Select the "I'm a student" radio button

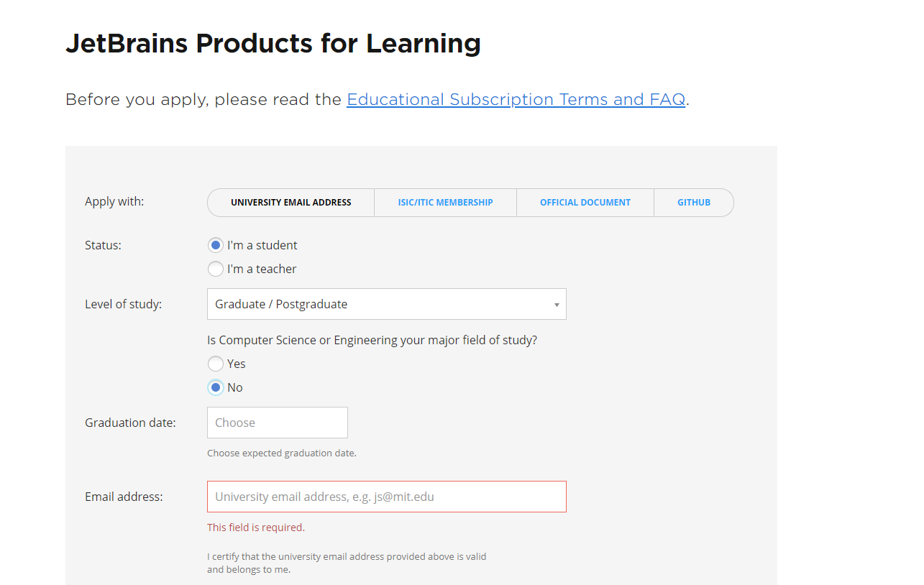pos(216,245)
